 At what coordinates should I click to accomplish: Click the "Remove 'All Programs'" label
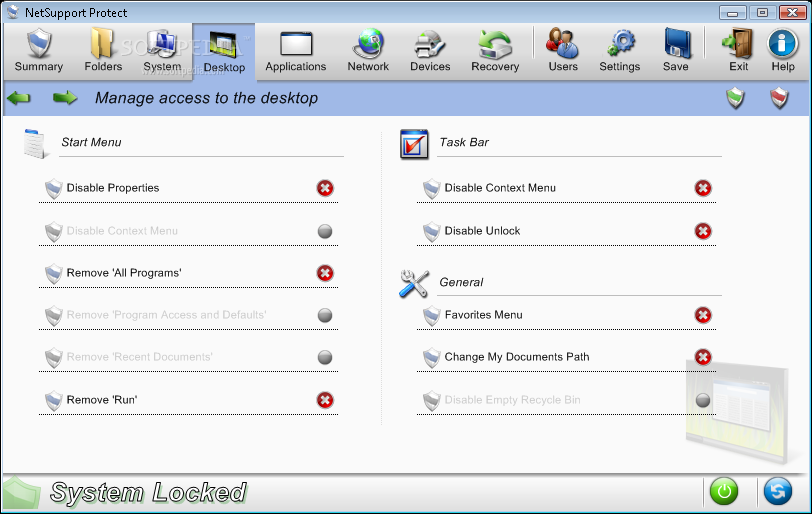point(124,273)
